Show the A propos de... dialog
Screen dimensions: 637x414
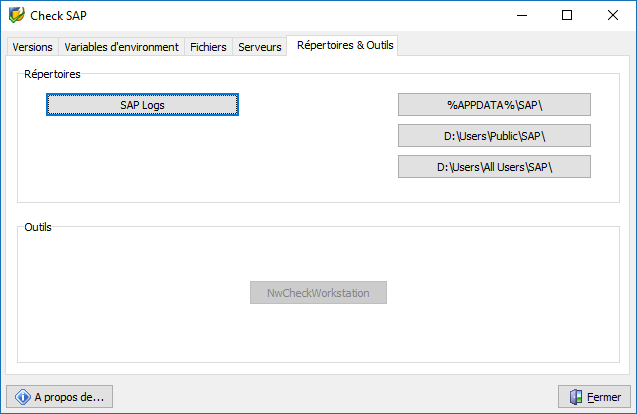[60, 397]
